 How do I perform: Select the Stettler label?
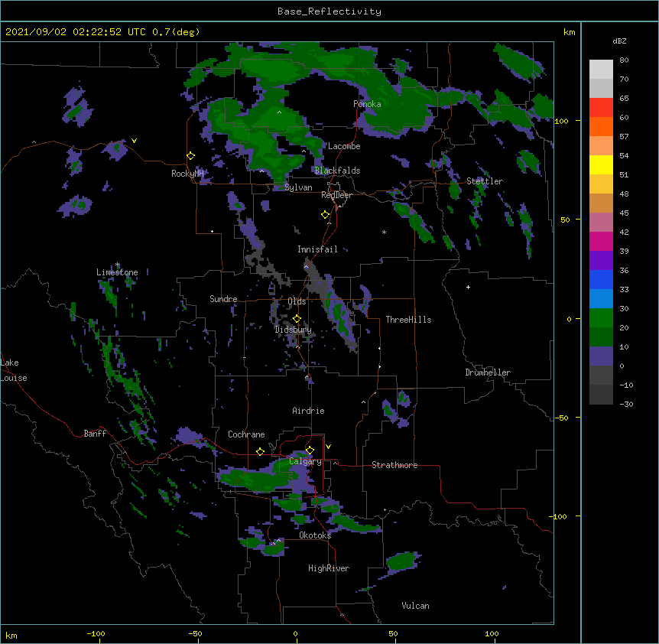pyautogui.click(x=485, y=181)
